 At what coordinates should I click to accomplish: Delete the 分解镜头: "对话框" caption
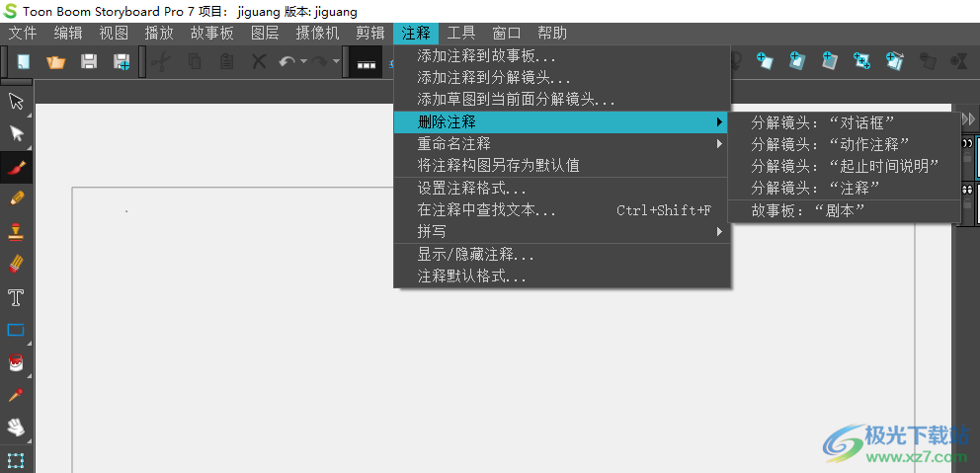[x=845, y=122]
